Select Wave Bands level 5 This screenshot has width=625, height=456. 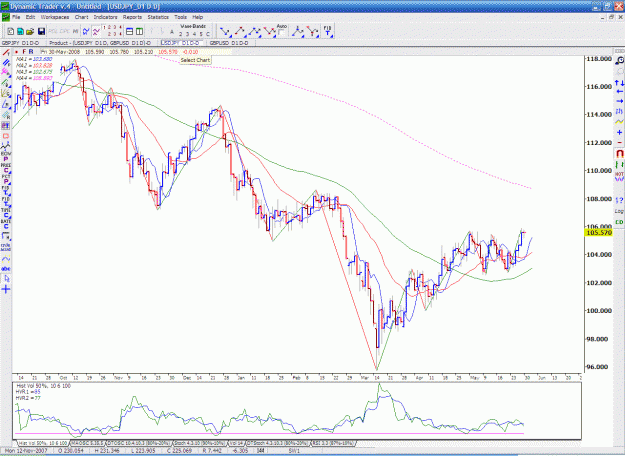pyautogui.click(x=201, y=34)
